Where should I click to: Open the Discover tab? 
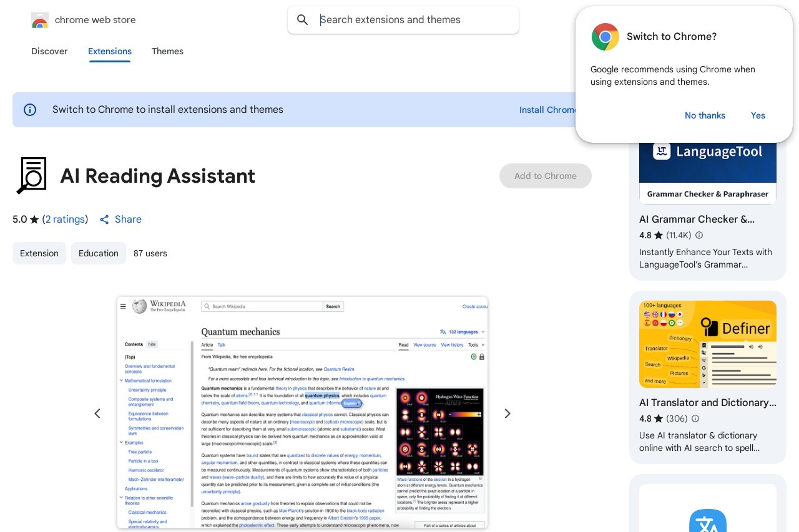(49, 52)
